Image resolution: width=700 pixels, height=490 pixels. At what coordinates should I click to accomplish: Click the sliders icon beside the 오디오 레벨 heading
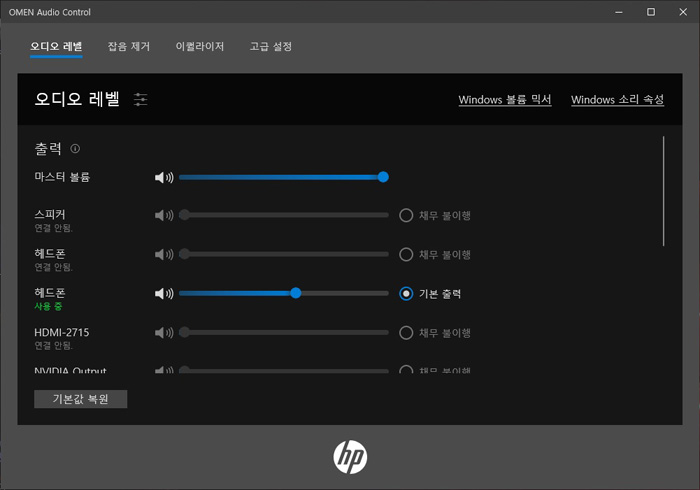pyautogui.click(x=141, y=99)
